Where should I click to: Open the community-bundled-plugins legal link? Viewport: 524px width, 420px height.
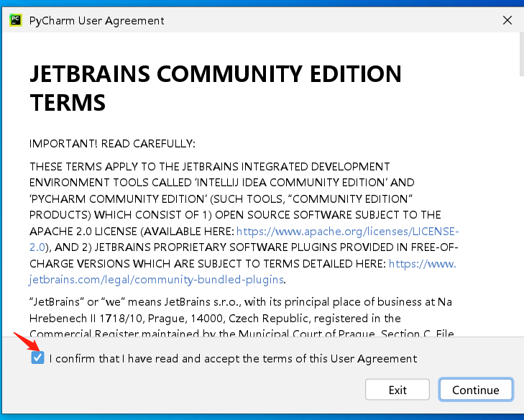pyautogui.click(x=156, y=280)
